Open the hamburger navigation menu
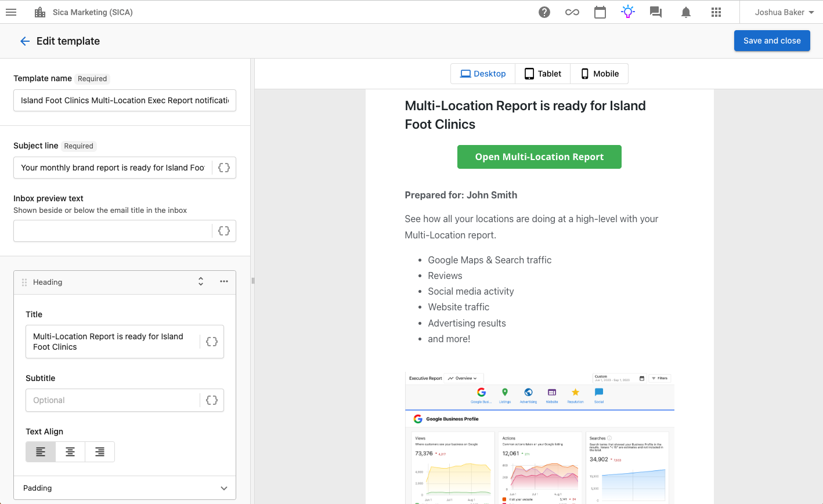Image resolution: width=823 pixels, height=504 pixels. [11, 12]
